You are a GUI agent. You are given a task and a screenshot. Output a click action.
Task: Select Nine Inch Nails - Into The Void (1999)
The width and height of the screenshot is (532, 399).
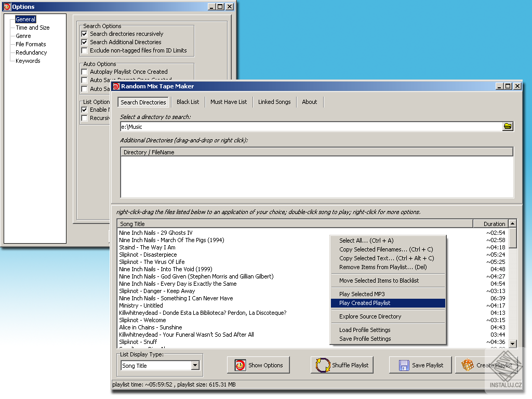click(x=166, y=270)
